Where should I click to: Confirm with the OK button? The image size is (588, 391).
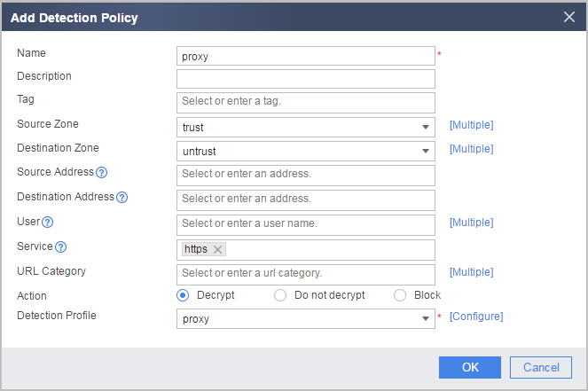click(x=470, y=367)
